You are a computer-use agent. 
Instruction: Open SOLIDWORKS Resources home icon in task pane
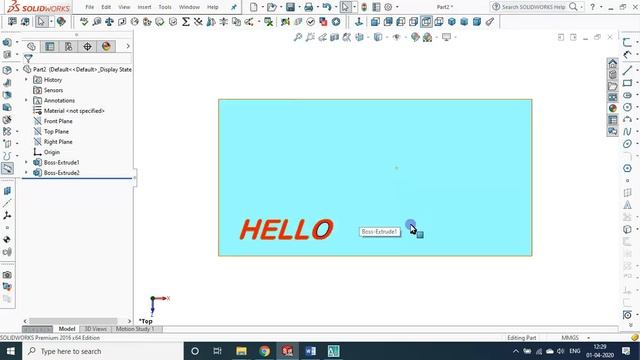613,64
